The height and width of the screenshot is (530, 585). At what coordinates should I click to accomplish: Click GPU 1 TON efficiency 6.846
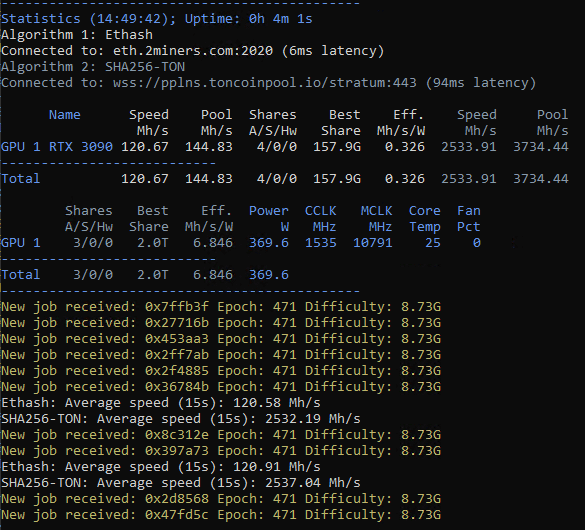213,243
